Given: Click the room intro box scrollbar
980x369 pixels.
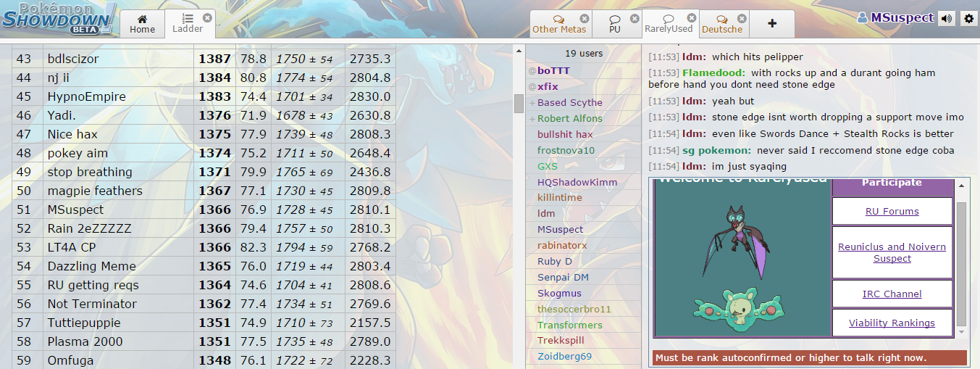Looking at the screenshot, I should 962,264.
